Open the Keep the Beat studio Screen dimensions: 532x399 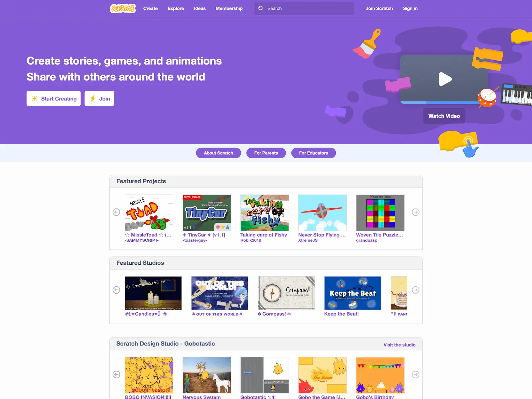point(352,293)
